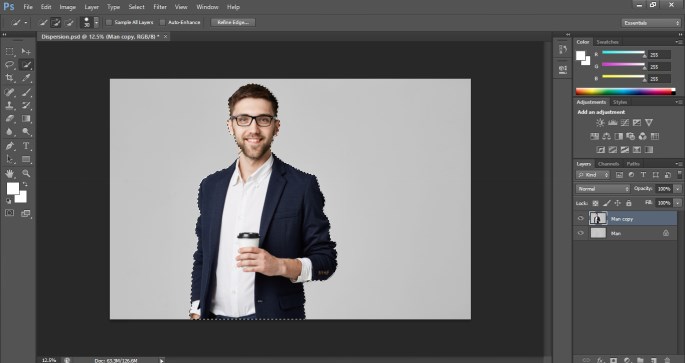685x363 pixels.
Task: Change the screen mode
Action: [26, 213]
